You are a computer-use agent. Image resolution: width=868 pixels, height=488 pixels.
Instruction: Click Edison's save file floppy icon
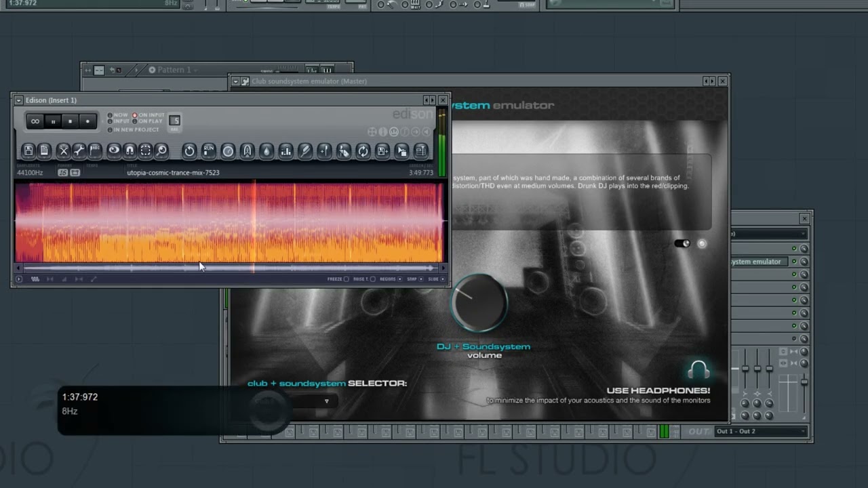(28, 150)
